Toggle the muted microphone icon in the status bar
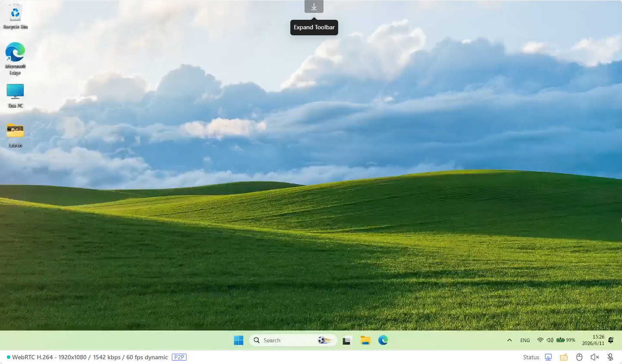The width and height of the screenshot is (622, 364). coord(610,357)
